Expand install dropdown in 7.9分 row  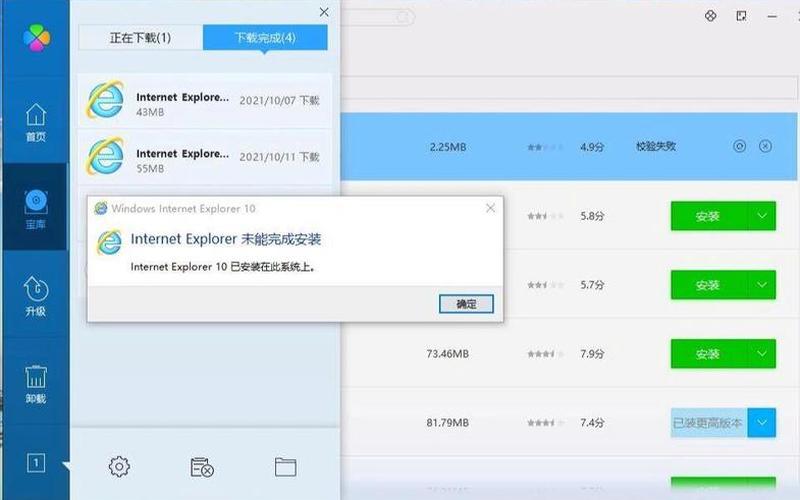[x=762, y=354]
